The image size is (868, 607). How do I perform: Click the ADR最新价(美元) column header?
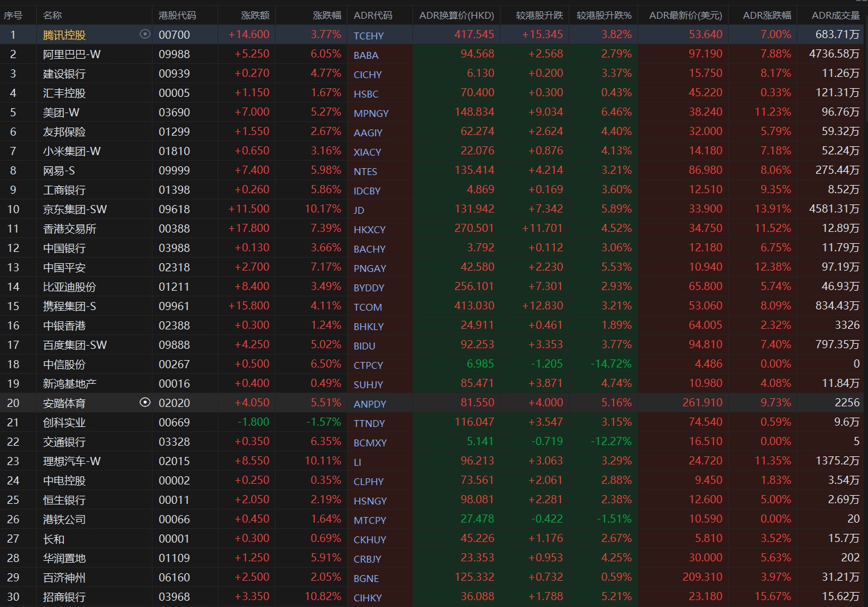click(x=686, y=15)
